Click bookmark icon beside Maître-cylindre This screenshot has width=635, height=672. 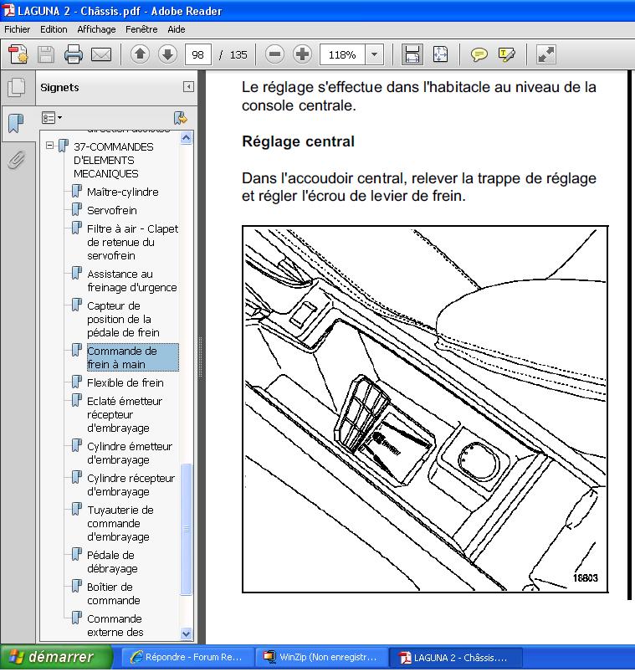(77, 191)
